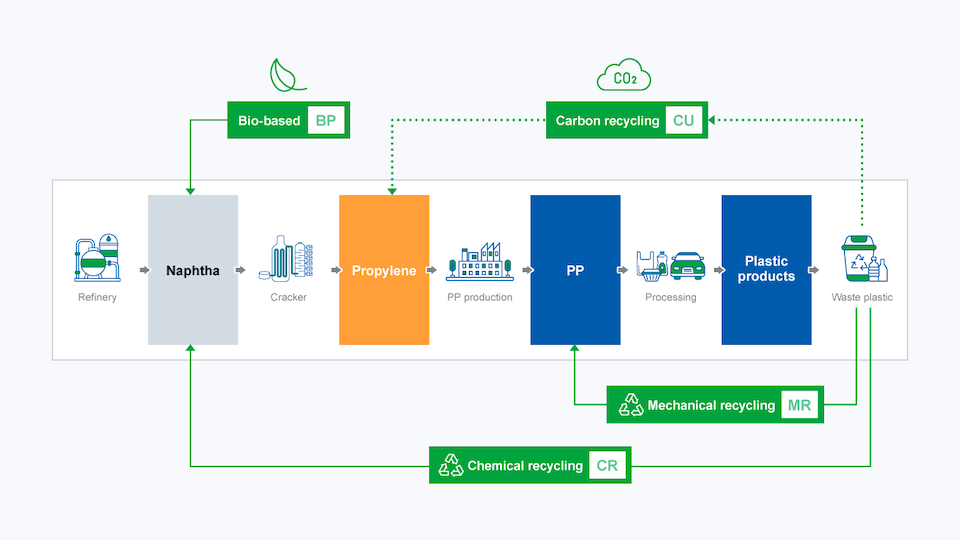
Task: Click the Carbon recycling label text
Action: point(608,121)
